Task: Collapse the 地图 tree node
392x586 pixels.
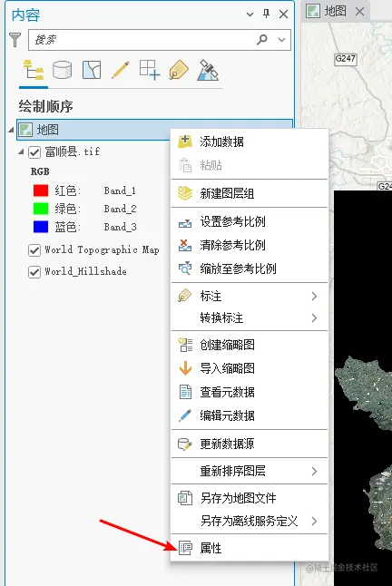Action: [x=11, y=130]
